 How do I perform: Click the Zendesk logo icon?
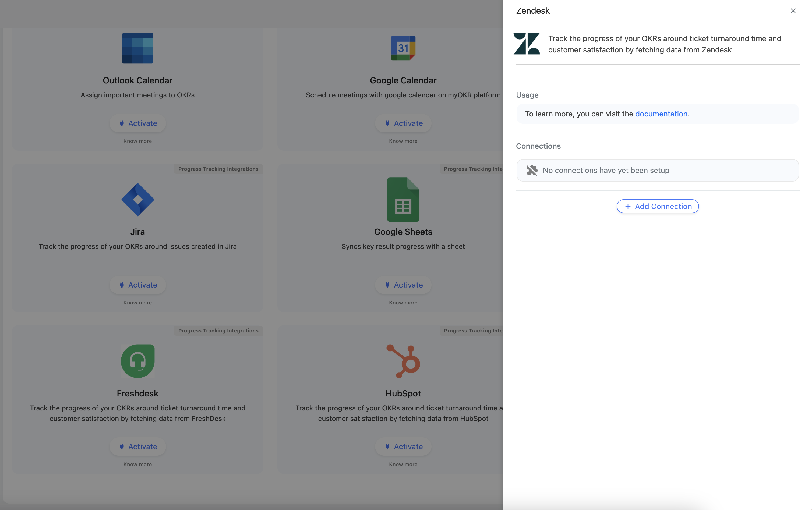526,44
